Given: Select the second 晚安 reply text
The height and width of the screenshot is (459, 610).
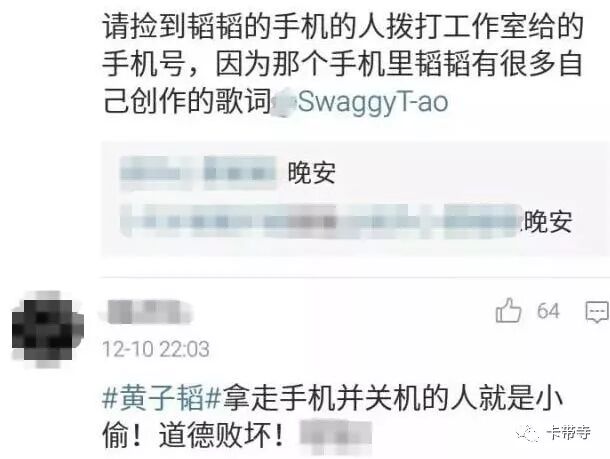Looking at the screenshot, I should tap(548, 222).
